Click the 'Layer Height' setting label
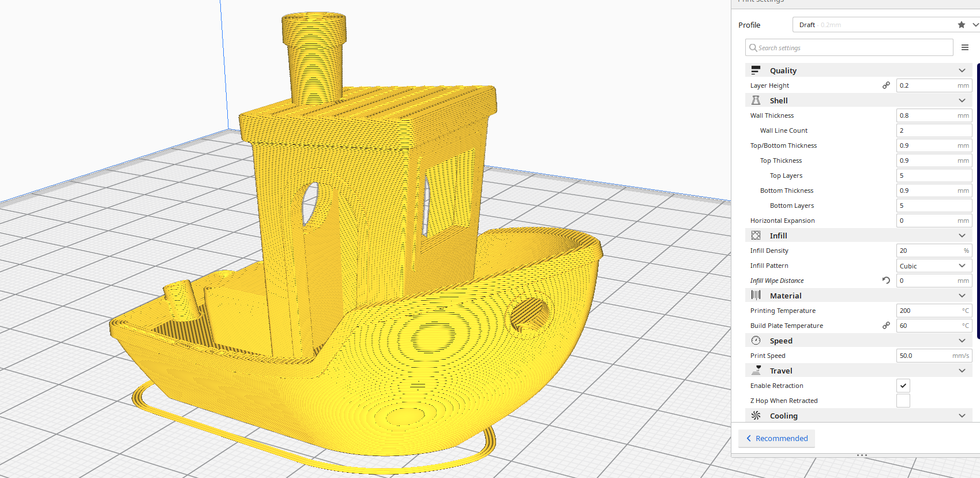 click(x=769, y=85)
